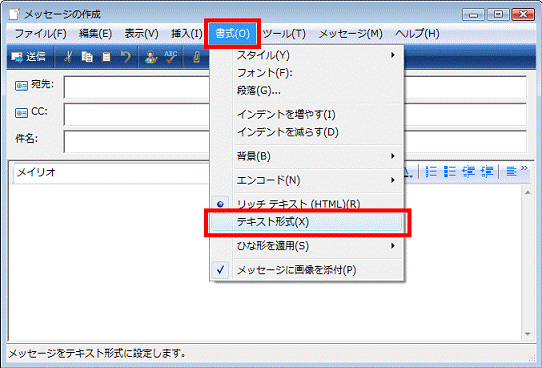Click the body scrollbar down arrow
Screen dimensions: 542x368
(527, 334)
